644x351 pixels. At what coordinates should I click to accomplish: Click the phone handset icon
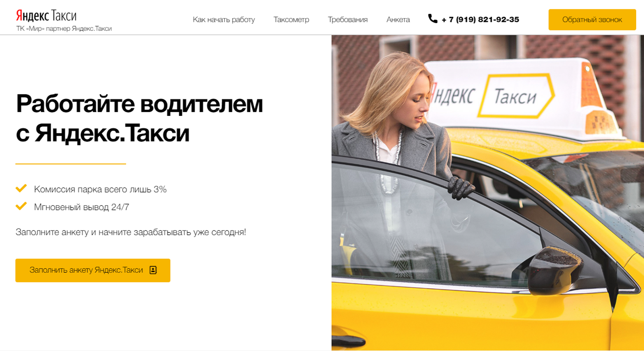tap(432, 19)
